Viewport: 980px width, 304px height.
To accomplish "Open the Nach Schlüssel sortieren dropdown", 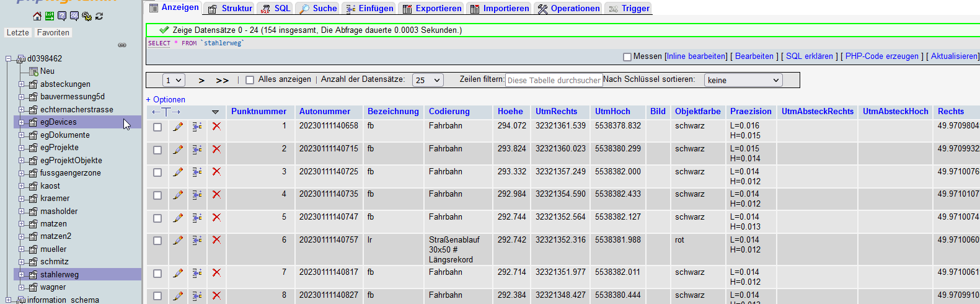I will (x=743, y=80).
